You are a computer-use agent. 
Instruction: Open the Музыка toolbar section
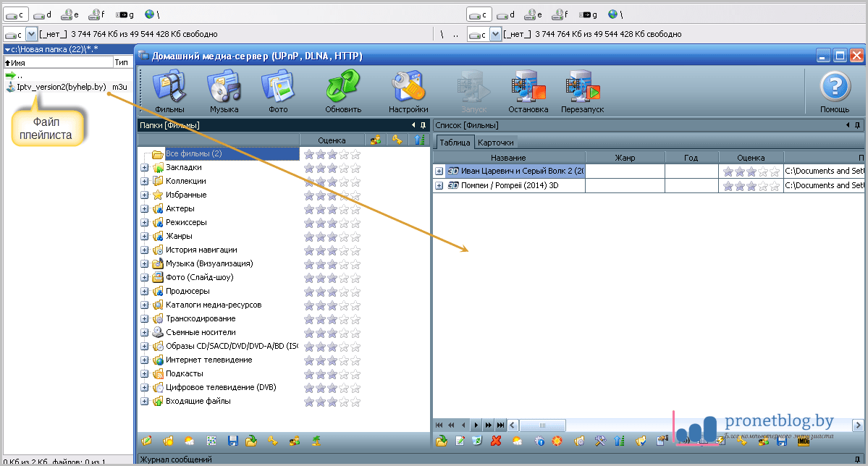coord(224,91)
